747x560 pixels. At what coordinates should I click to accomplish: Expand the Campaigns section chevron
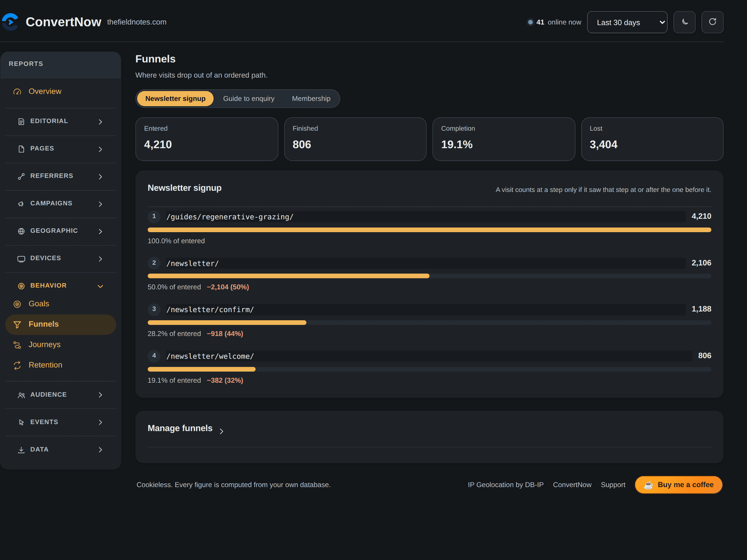[x=100, y=204]
